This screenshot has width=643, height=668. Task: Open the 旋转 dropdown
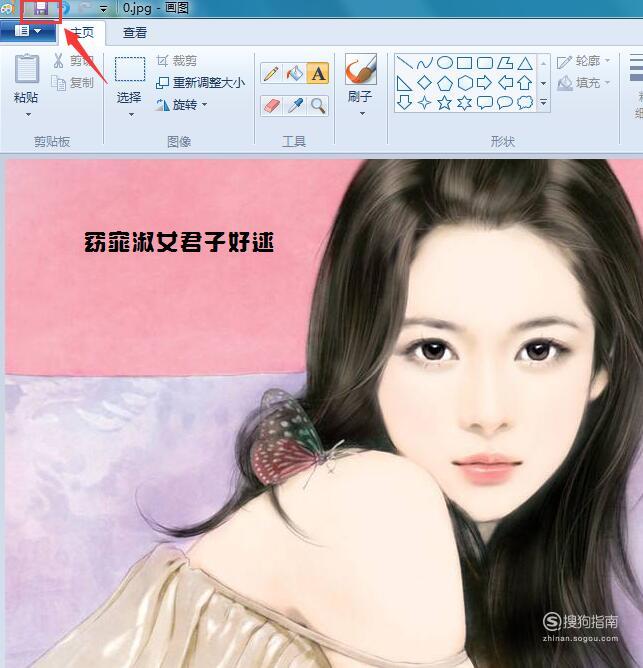click(182, 104)
